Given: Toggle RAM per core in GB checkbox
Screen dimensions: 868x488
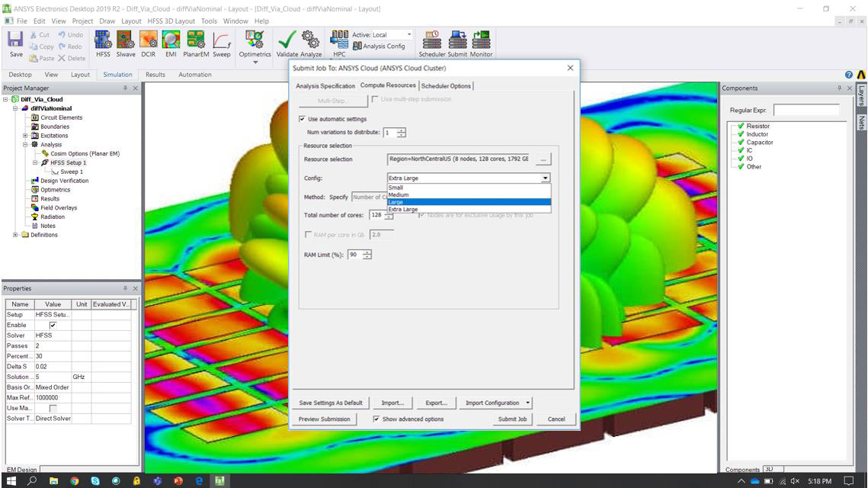Looking at the screenshot, I should pos(309,235).
